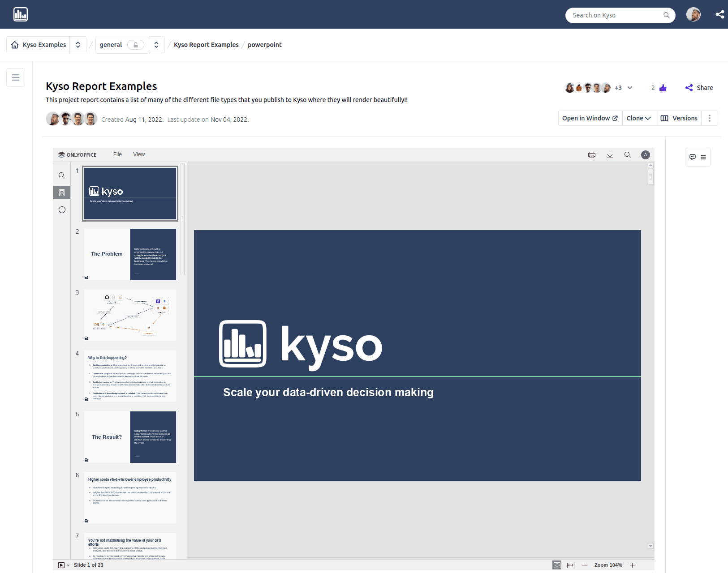The width and height of the screenshot is (728, 573).
Task: Click the home icon in the Kyso Examples breadcrumb
Action: coord(15,45)
